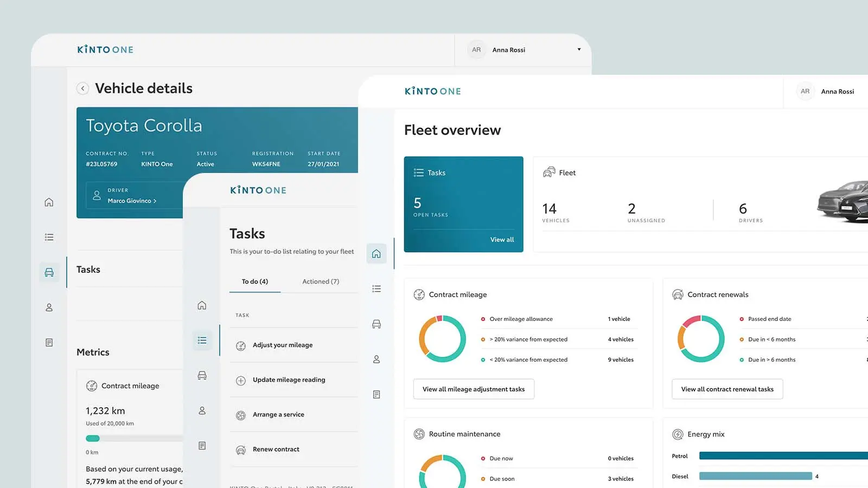Click '> 20% variance from expected' row
Viewport: 868px width, 488px height.
point(559,339)
